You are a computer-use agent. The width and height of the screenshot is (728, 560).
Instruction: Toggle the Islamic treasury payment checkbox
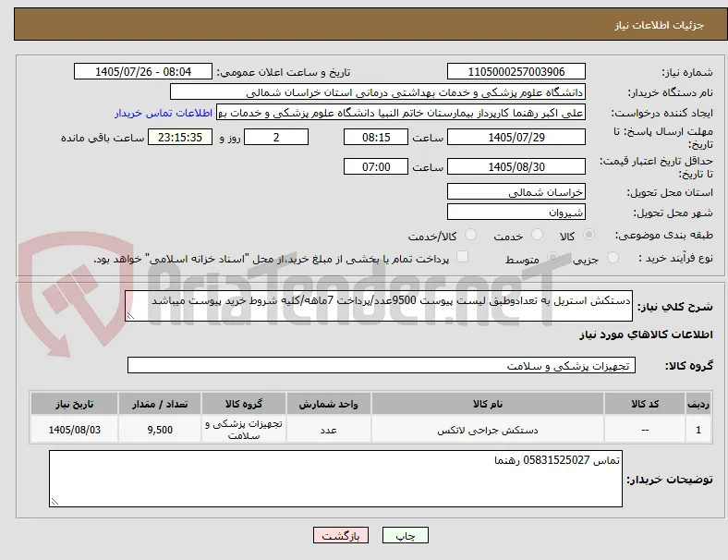[x=463, y=257]
